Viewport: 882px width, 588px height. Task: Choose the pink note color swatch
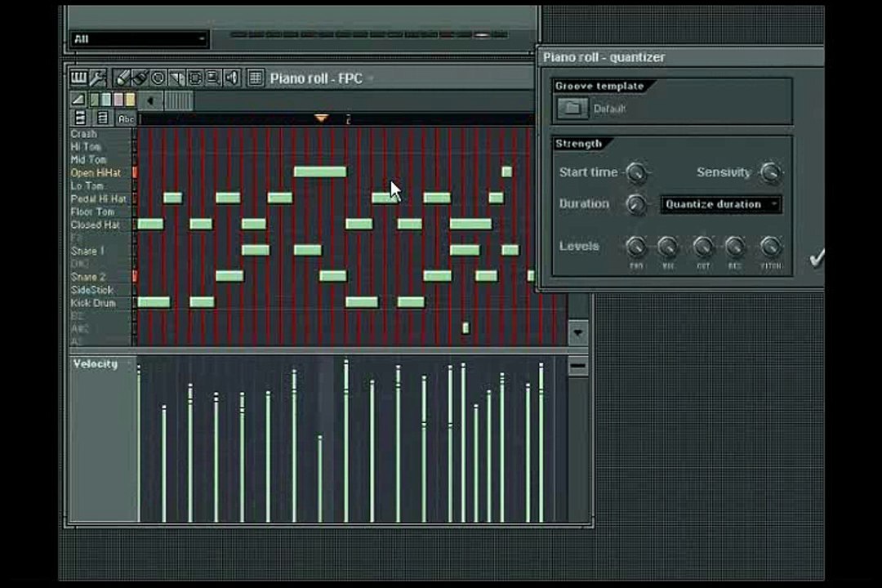click(118, 100)
